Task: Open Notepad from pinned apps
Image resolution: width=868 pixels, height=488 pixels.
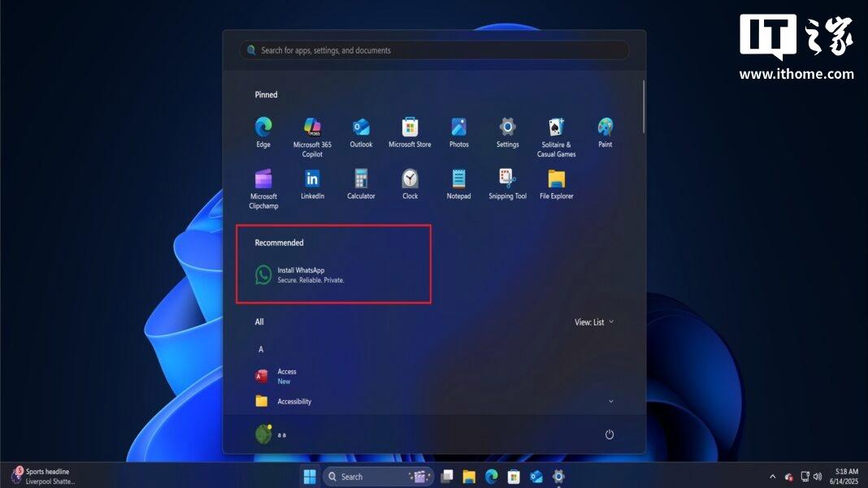Action: point(459,184)
